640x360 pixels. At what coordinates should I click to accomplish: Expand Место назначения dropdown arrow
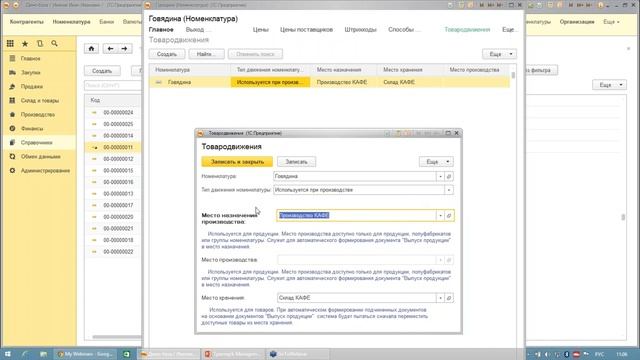point(440,215)
